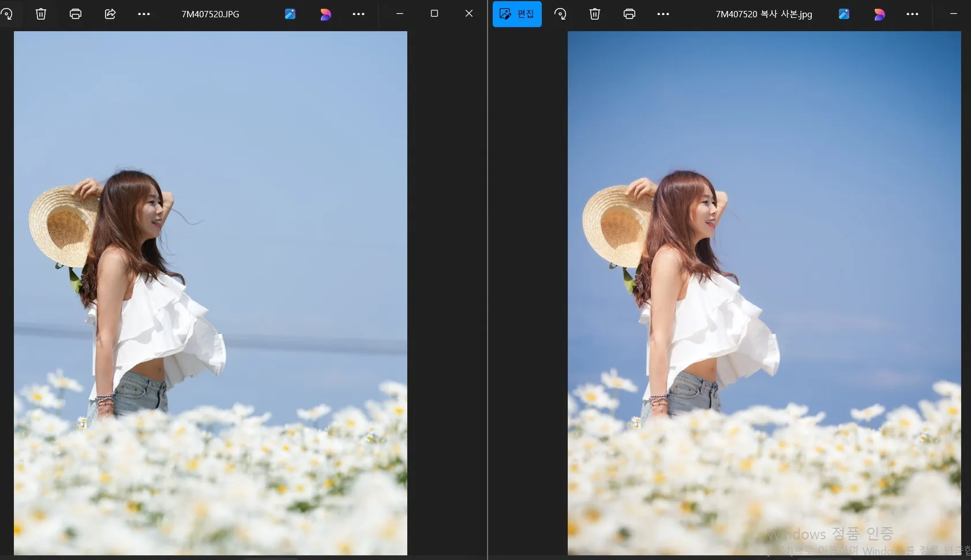Click the 편집 edit button
Image resolution: width=971 pixels, height=560 pixels.
(x=517, y=14)
